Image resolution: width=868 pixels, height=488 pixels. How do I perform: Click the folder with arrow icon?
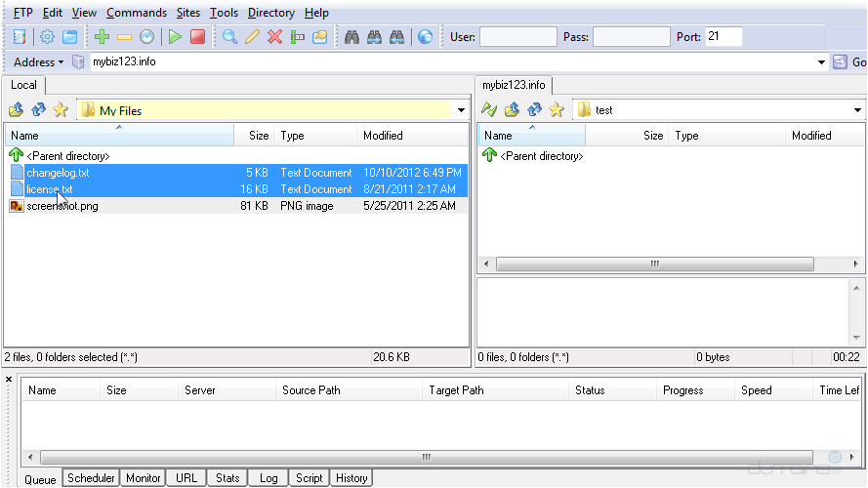(x=320, y=37)
